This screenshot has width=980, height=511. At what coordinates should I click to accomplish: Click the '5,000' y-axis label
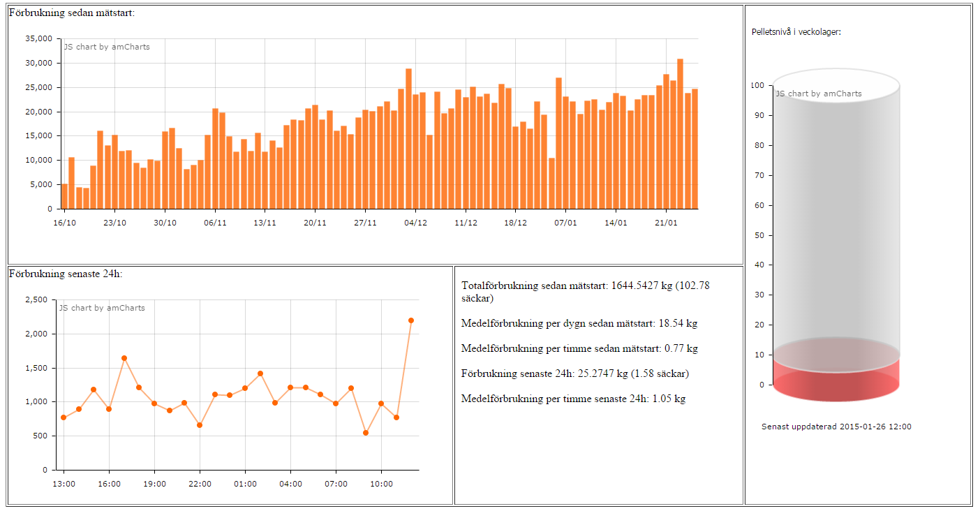40,185
